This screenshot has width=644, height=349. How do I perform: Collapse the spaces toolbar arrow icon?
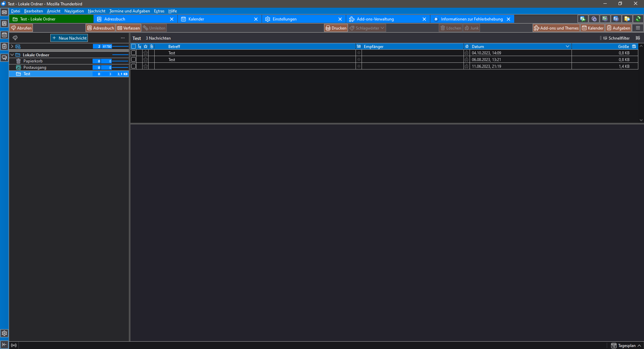(x=4, y=345)
